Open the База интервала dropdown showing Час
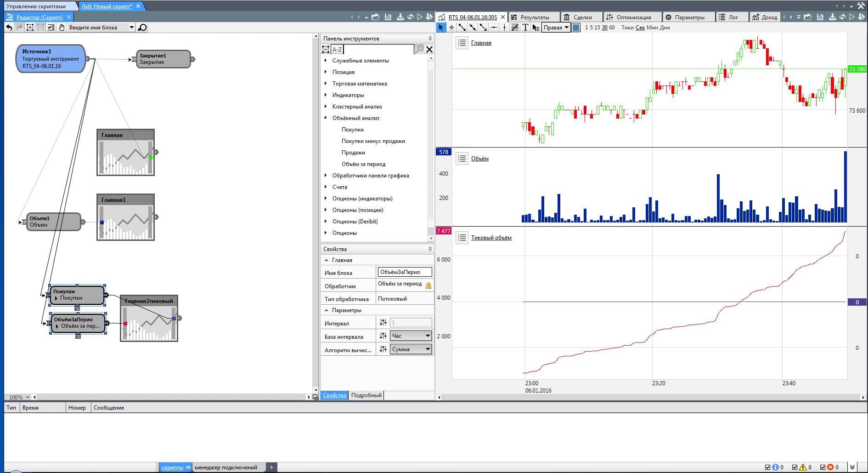868x473 pixels. 411,336
